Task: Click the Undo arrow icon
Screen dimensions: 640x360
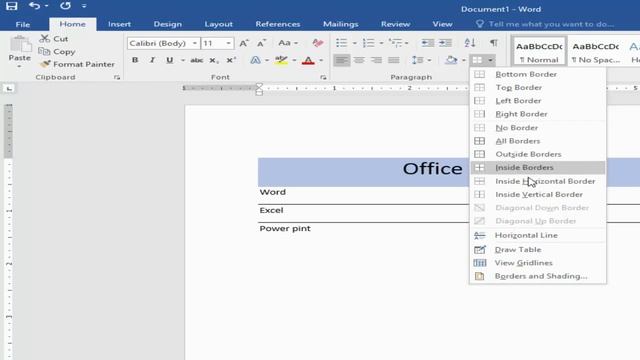Action: pos(34,6)
